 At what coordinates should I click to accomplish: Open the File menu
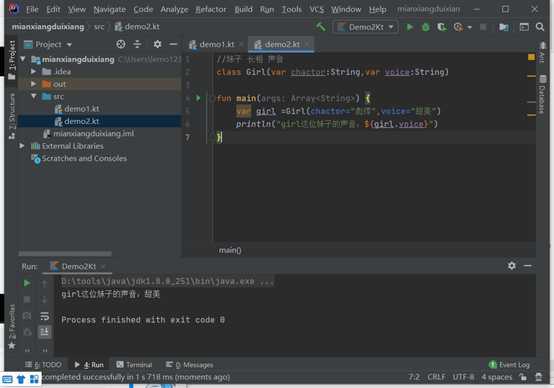tap(32, 10)
